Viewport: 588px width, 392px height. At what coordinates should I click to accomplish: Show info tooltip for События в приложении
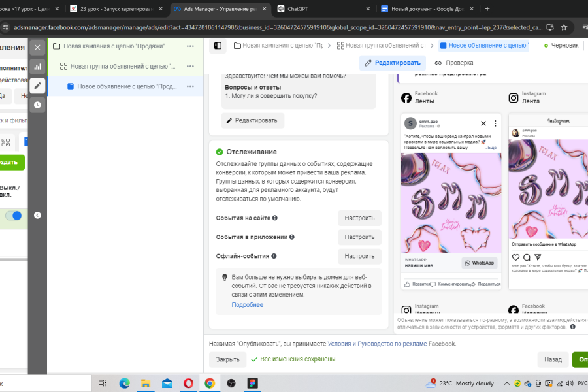click(292, 237)
